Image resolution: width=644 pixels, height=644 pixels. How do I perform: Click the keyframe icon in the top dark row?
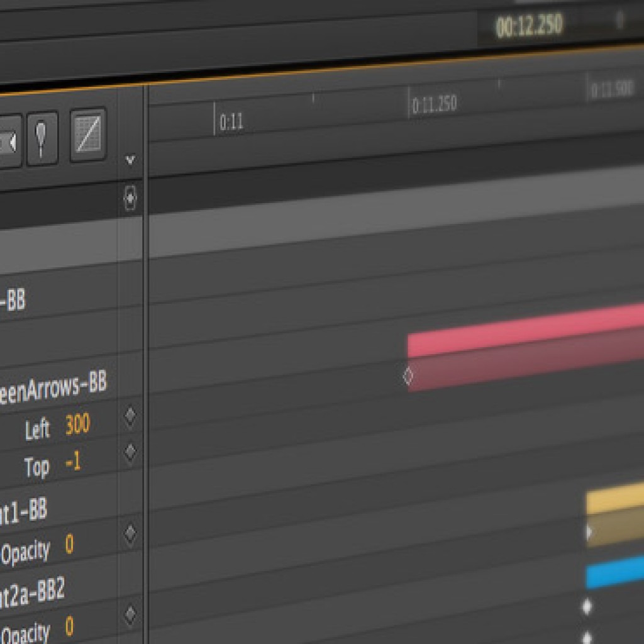tap(130, 199)
